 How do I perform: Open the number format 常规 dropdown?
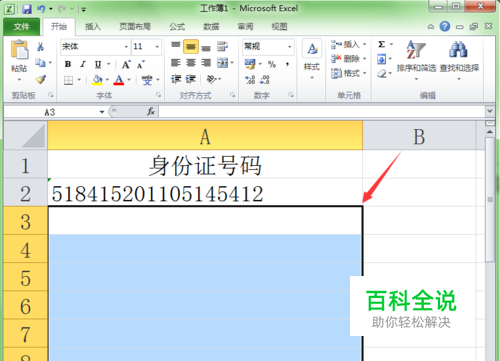point(290,47)
